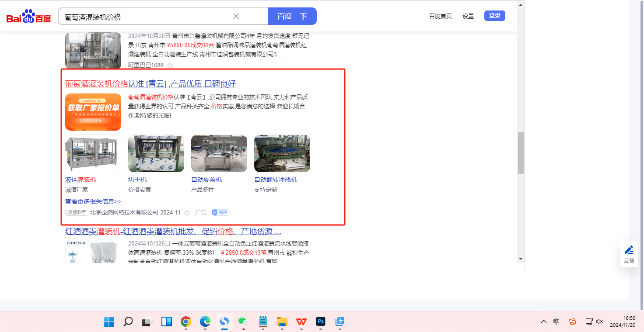The image size is (644, 332).
Task: Toggle the muted speaker volume icon
Action: 600,322
